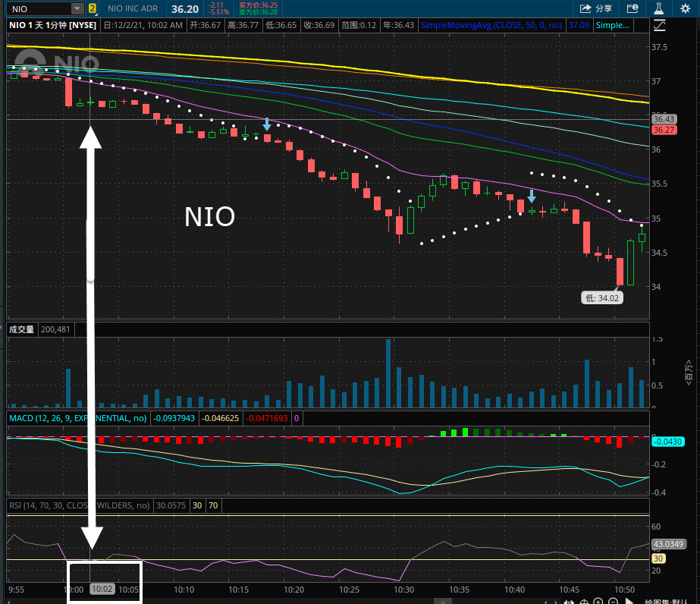Click the 分享 share button
Screen dimensions: 700x604
595,8
